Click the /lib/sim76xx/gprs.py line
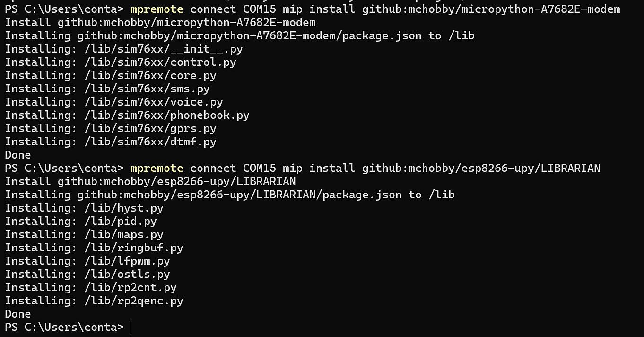The width and height of the screenshot is (644, 337). 111,128
